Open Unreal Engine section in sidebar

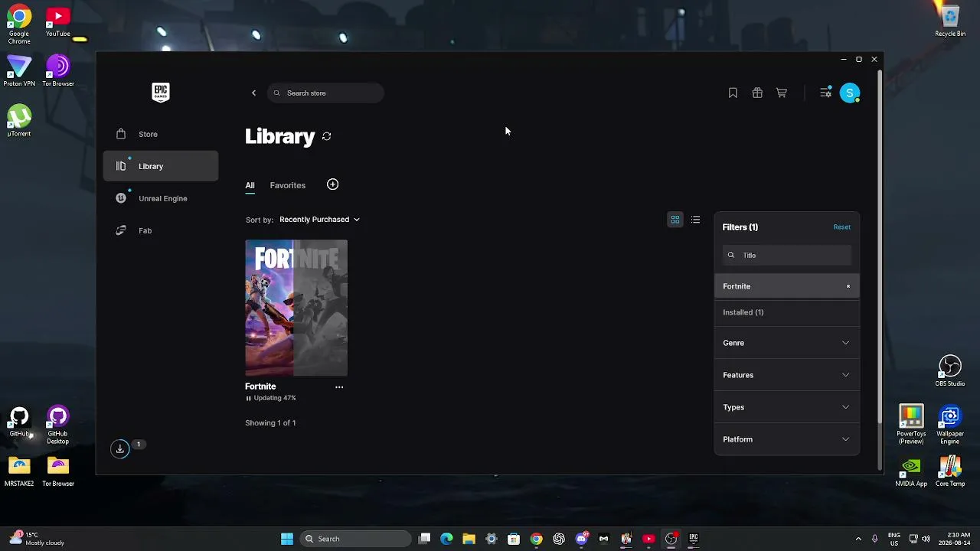click(x=161, y=198)
